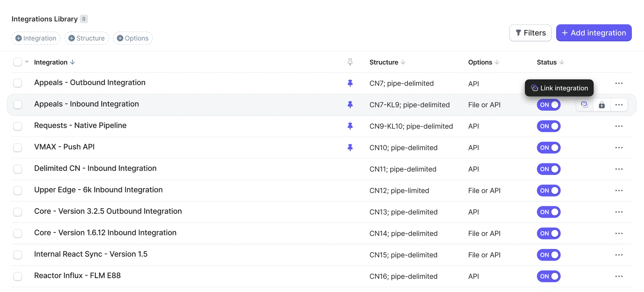Click the lock icon on Appeals Inbound row
644x292 pixels.
[601, 105]
